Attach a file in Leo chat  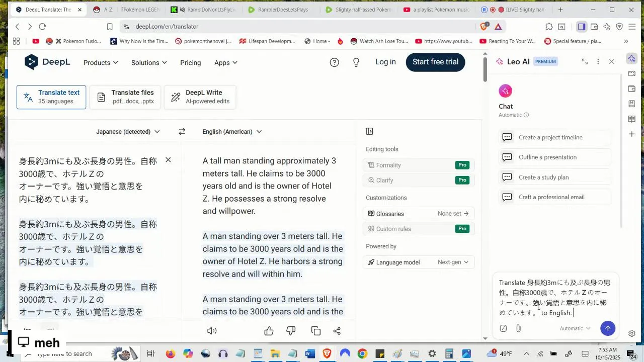[518, 328]
